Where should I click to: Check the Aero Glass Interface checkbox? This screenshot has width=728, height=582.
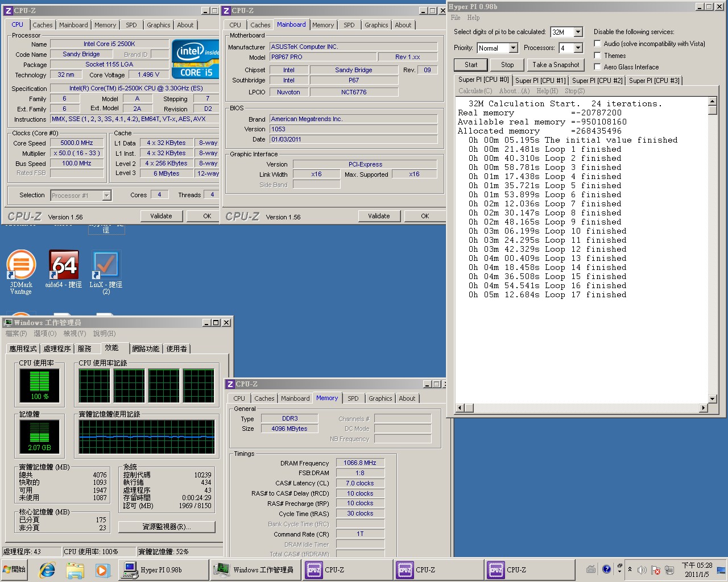(x=597, y=67)
